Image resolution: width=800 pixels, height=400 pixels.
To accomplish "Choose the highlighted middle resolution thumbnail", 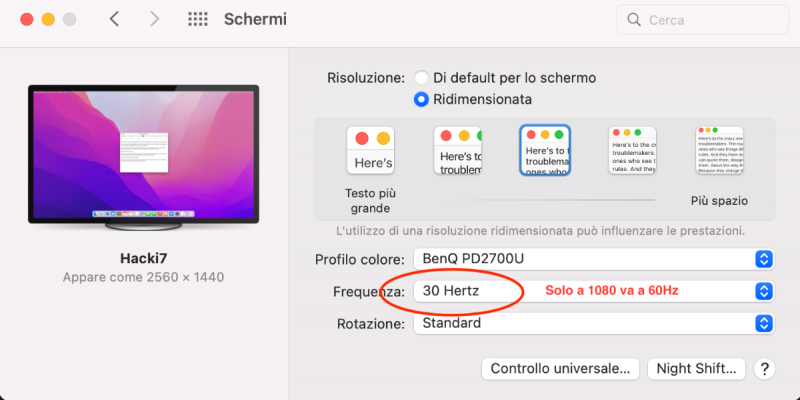I will [545, 151].
